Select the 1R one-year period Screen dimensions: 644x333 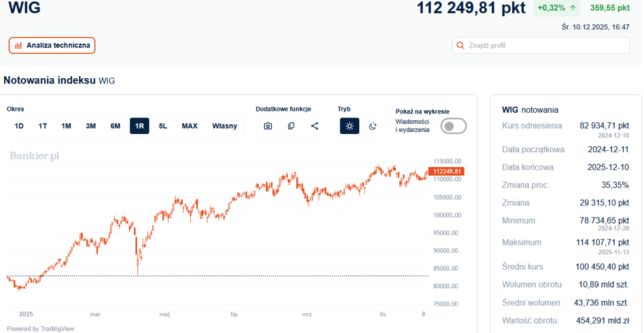point(139,126)
